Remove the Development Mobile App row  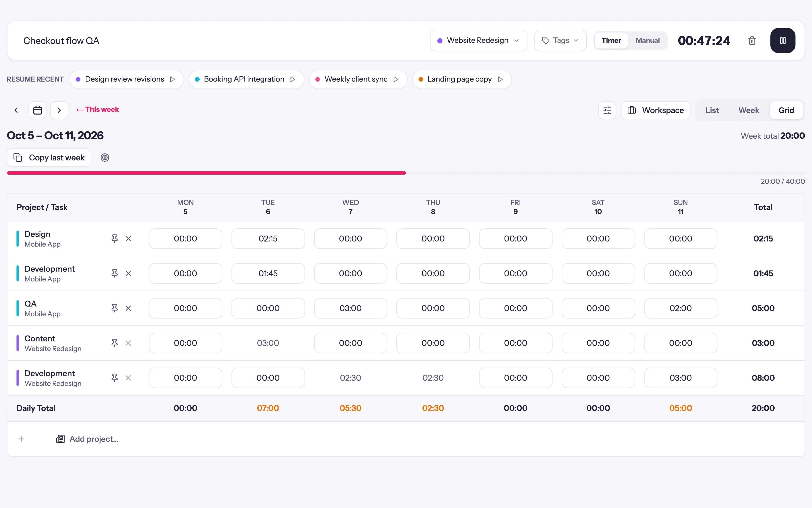[128, 273]
